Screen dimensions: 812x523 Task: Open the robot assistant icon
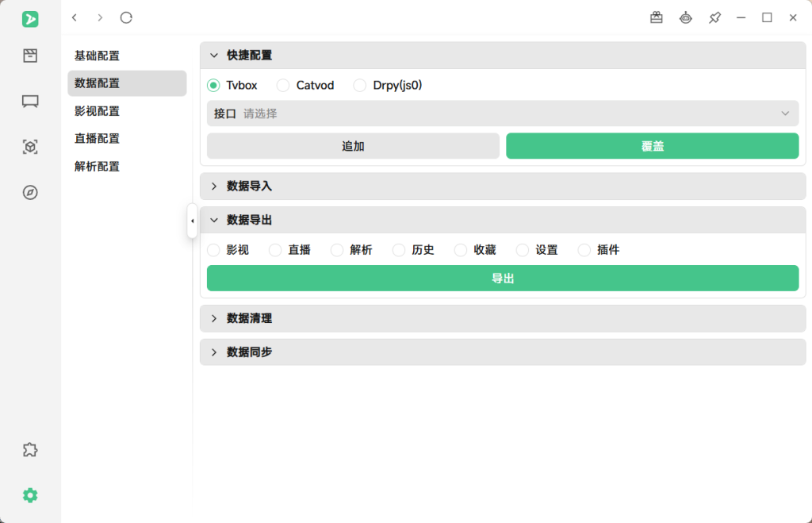pyautogui.click(x=686, y=17)
